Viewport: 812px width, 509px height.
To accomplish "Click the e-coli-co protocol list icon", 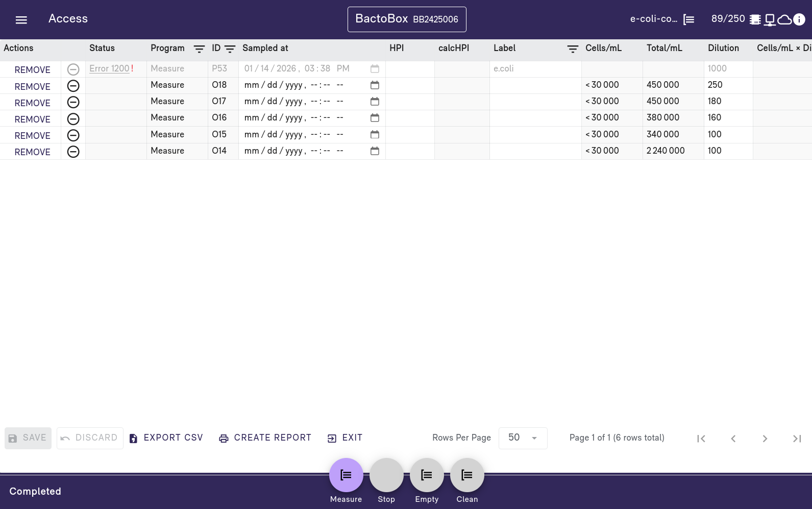I will (x=689, y=19).
